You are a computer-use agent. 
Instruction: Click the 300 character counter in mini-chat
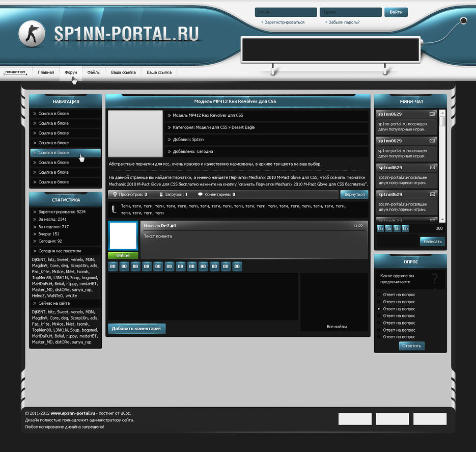(439, 228)
